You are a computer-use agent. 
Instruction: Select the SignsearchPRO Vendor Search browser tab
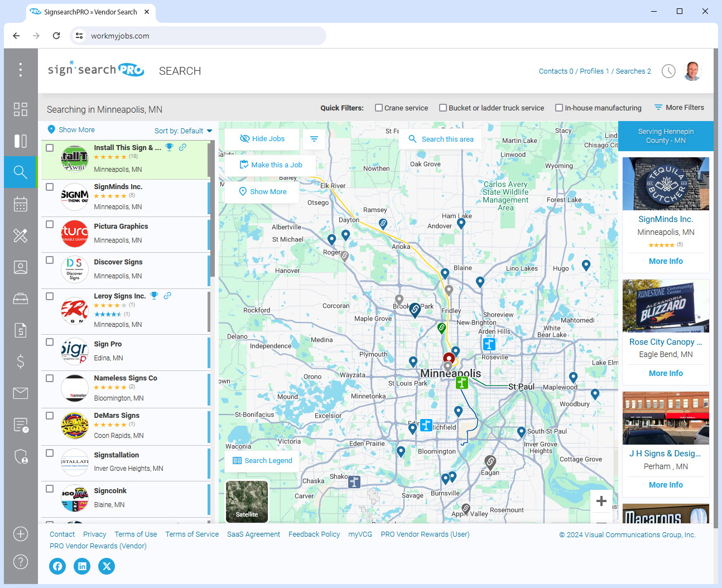click(90, 12)
